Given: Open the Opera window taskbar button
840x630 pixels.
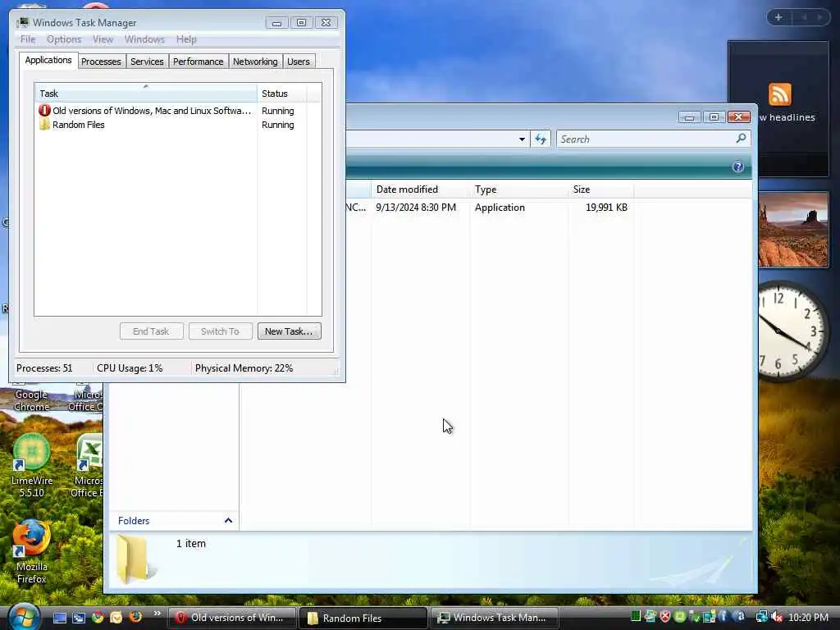Looking at the screenshot, I should 232,618.
